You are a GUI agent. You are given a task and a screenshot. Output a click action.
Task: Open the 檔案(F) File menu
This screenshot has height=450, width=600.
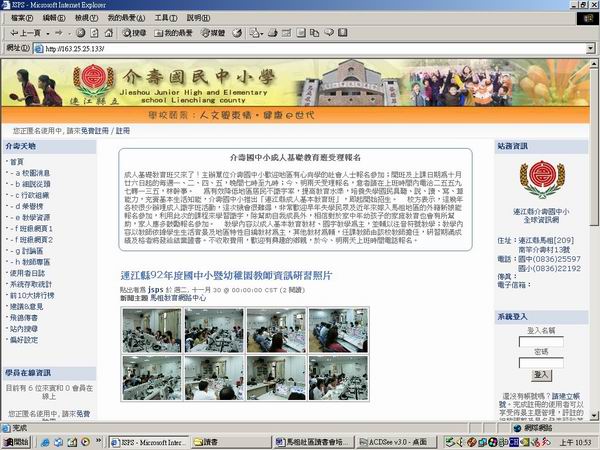tap(22, 18)
